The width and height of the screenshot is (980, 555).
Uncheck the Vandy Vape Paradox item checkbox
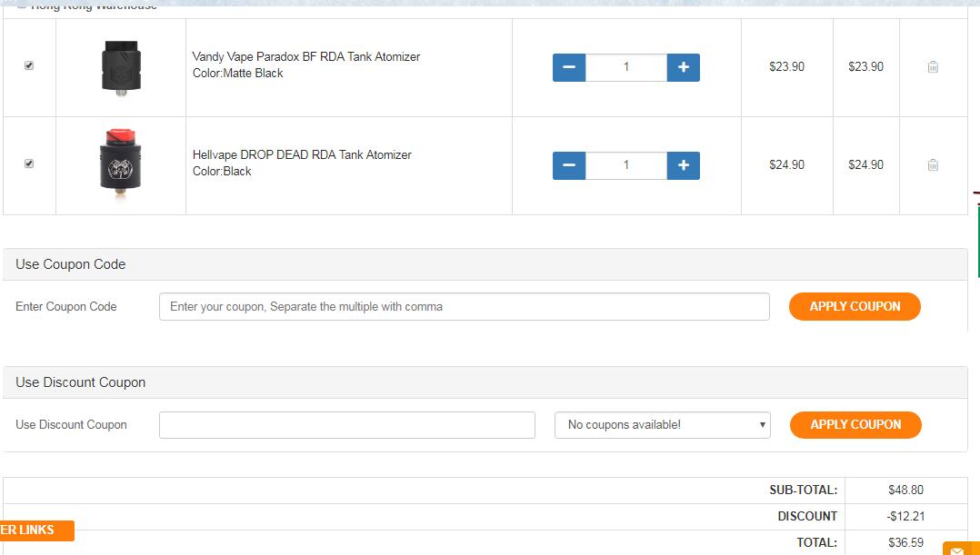tap(29, 65)
